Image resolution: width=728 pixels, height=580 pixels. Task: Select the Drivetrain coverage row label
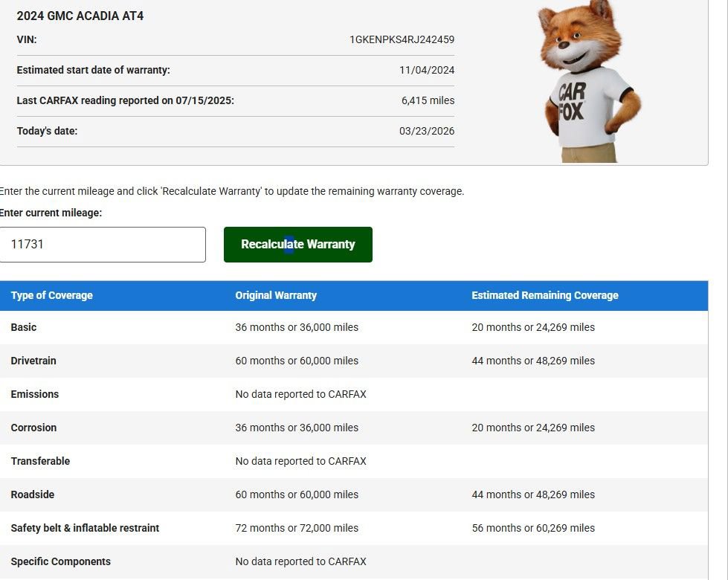(33, 361)
